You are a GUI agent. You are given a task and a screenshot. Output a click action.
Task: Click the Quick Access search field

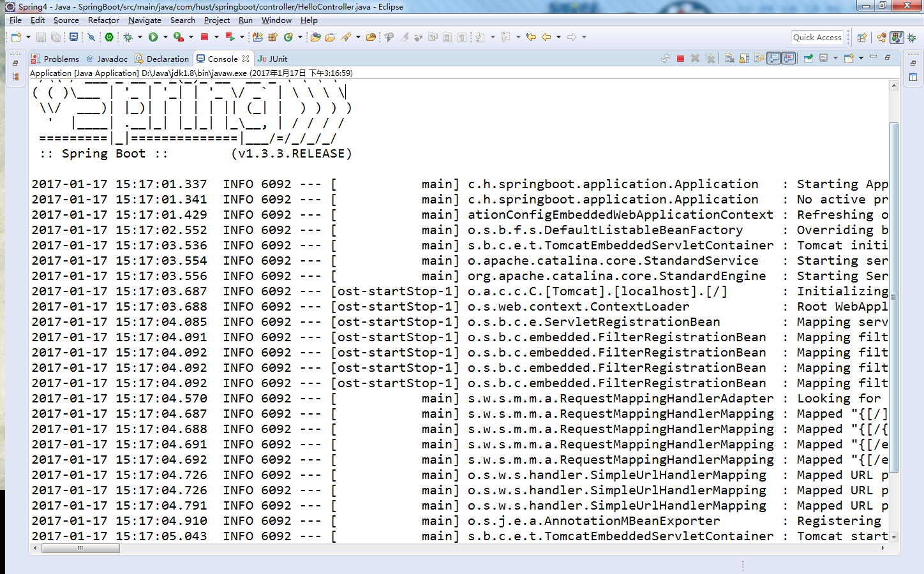tap(817, 37)
